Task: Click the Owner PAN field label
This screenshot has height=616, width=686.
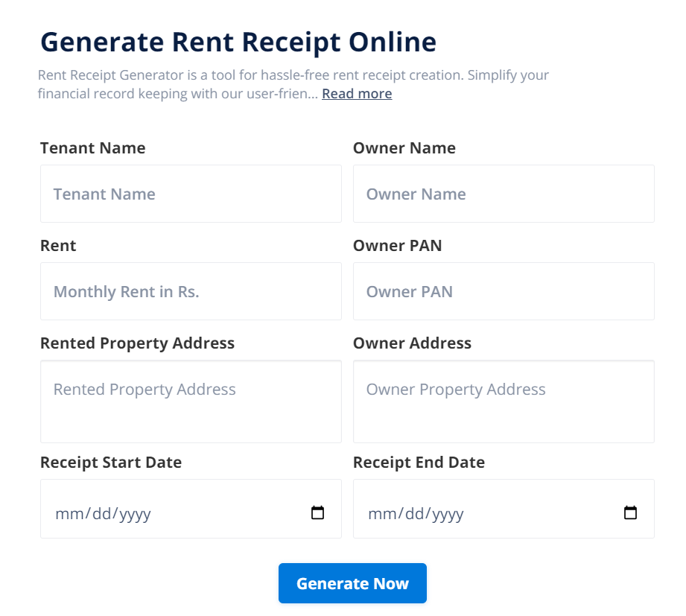Action: (397, 246)
